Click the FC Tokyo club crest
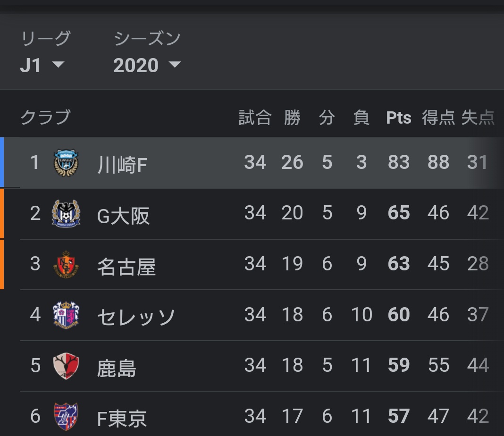The height and width of the screenshot is (436, 504). coord(66,416)
